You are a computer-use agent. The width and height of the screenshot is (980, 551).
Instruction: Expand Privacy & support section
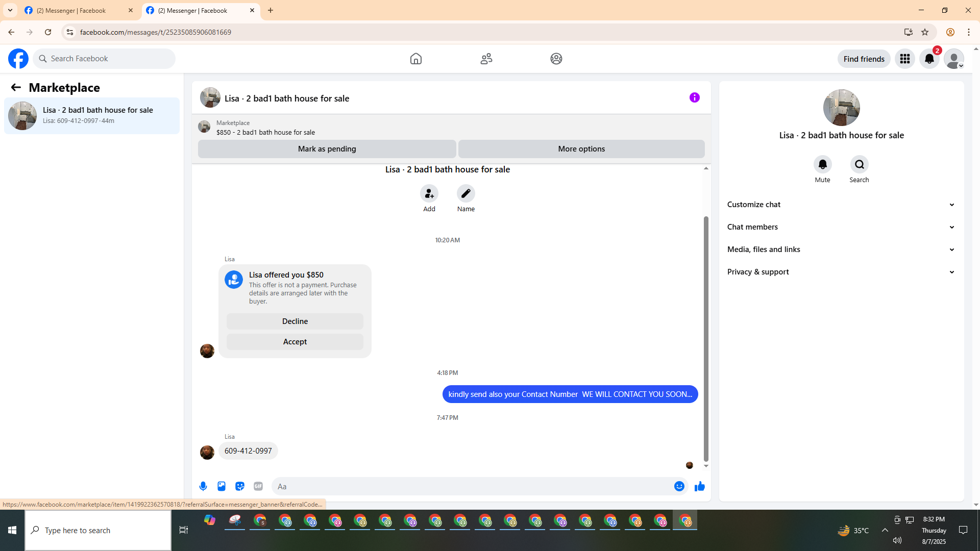tap(841, 272)
